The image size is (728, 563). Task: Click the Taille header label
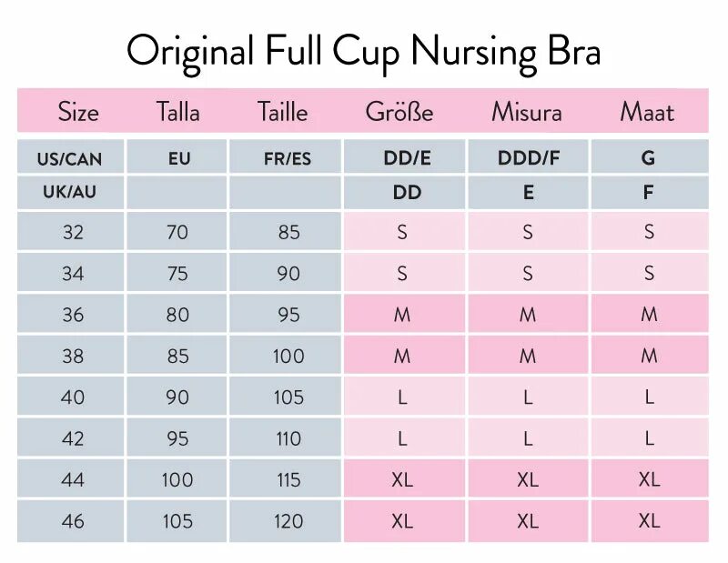click(x=283, y=112)
